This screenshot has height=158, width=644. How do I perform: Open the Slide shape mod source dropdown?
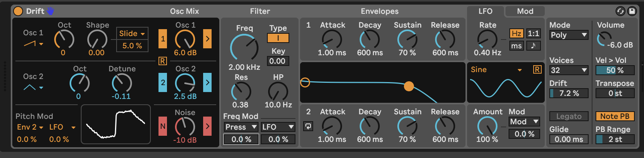pos(132,33)
